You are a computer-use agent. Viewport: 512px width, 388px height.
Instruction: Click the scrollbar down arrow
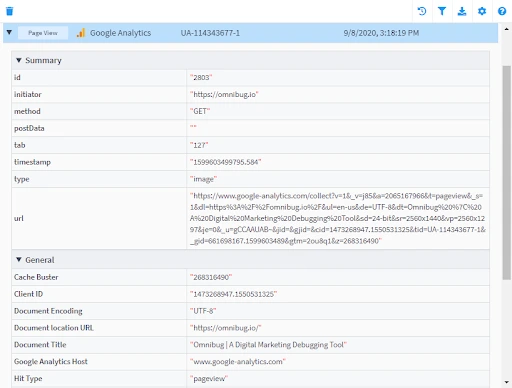coord(507,382)
